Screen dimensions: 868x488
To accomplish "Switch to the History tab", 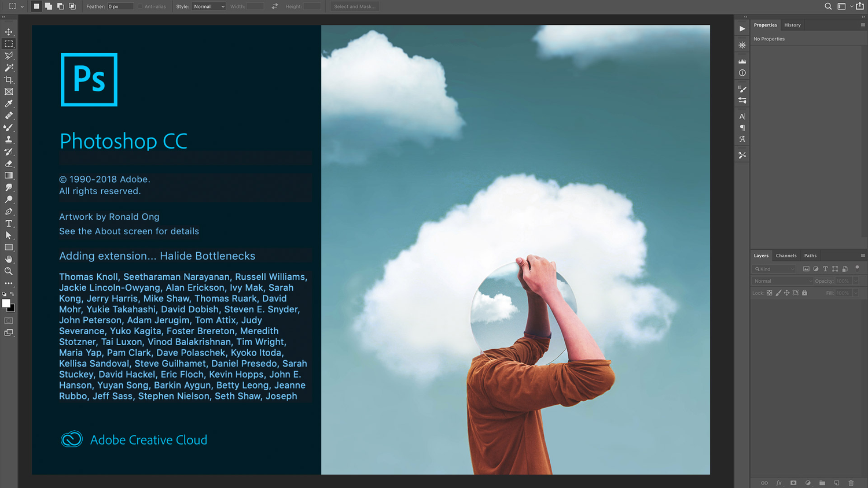I will [x=792, y=25].
